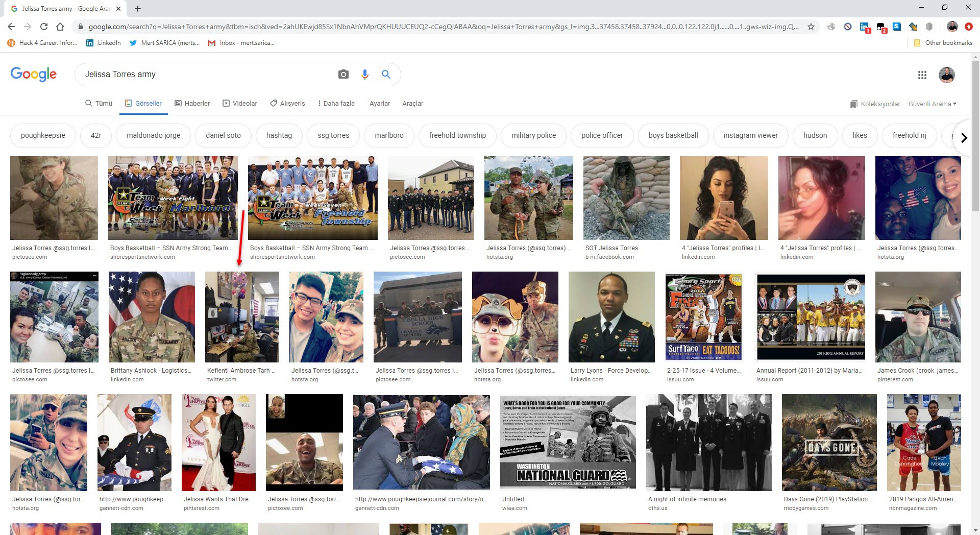980x535 pixels.
Task: Open the Daha fazla menu
Action: [x=336, y=103]
